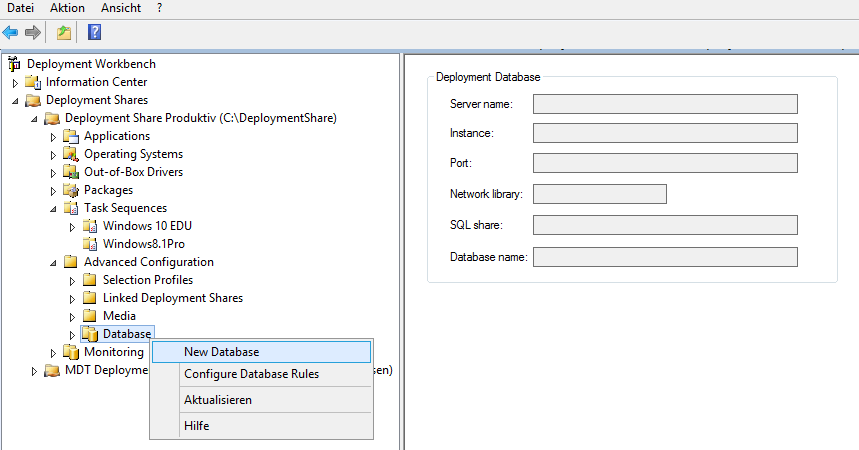
Task: Collapse the Advanced Configuration node
Action: (x=54, y=262)
